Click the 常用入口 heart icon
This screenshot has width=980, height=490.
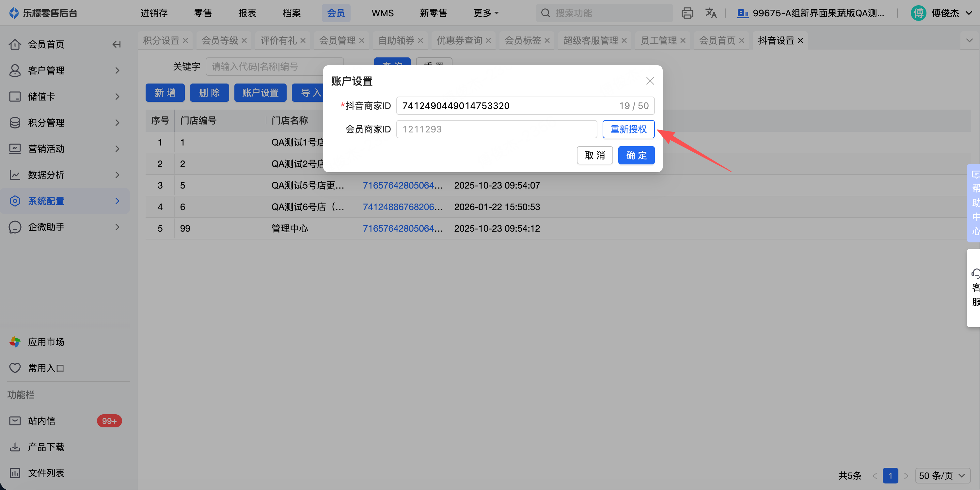pyautogui.click(x=15, y=368)
